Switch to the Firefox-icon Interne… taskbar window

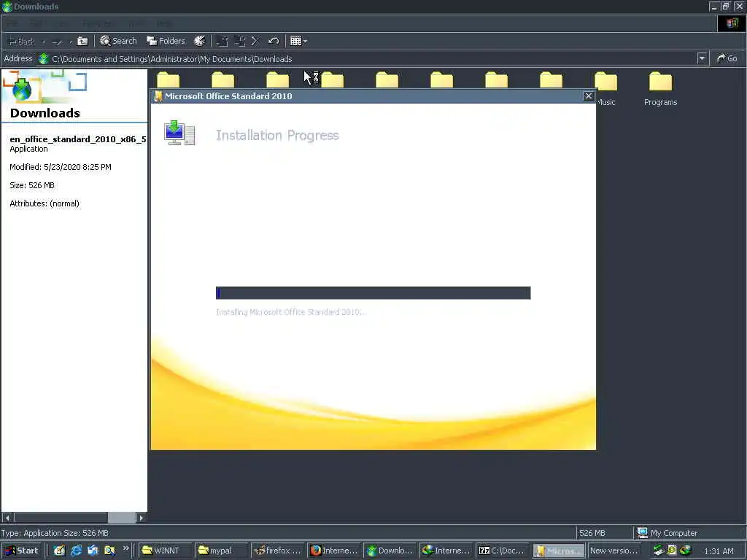[x=334, y=551]
